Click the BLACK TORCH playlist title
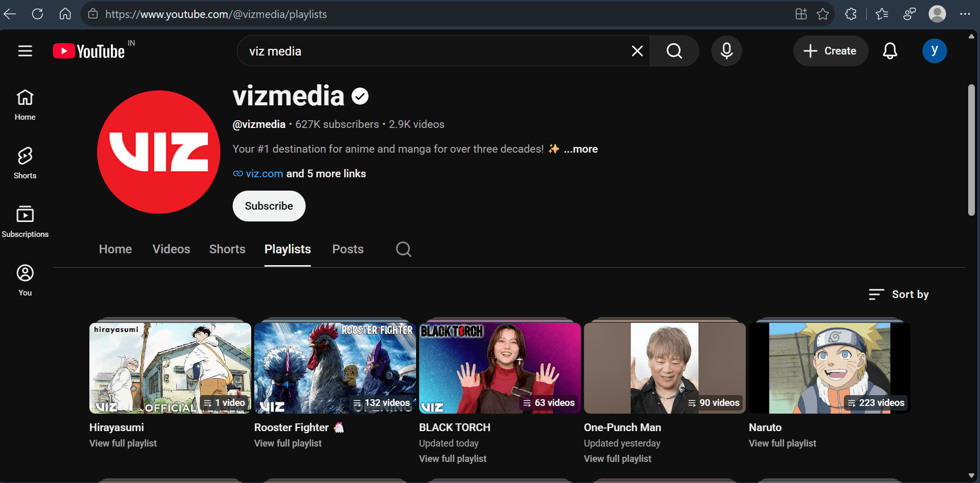The width and height of the screenshot is (980, 483). tap(455, 428)
